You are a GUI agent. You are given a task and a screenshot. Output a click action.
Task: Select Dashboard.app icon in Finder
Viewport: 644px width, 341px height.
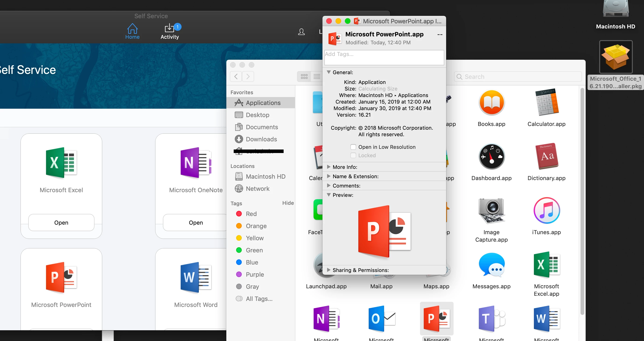(491, 157)
